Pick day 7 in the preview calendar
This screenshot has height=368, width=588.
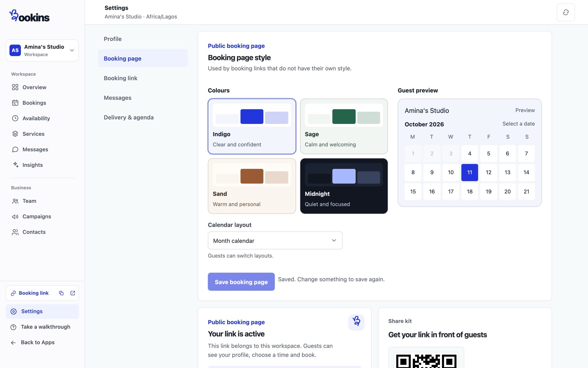click(526, 153)
